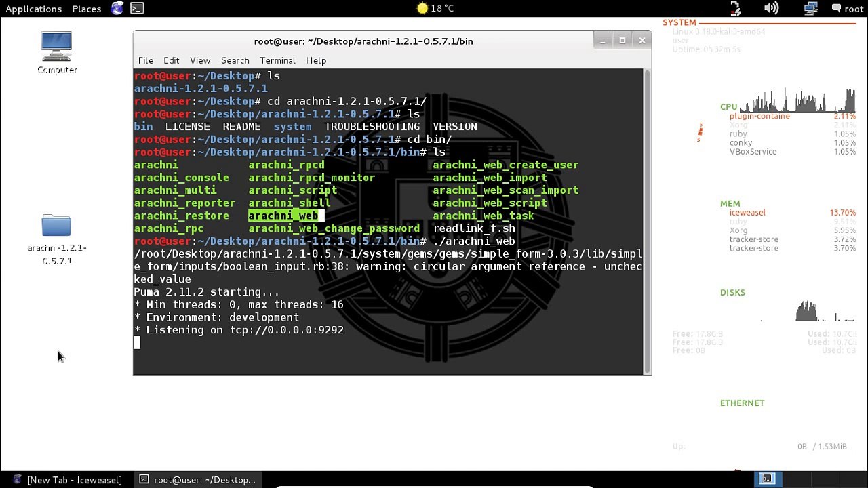
Task: Open the Places menu
Action: tap(86, 9)
